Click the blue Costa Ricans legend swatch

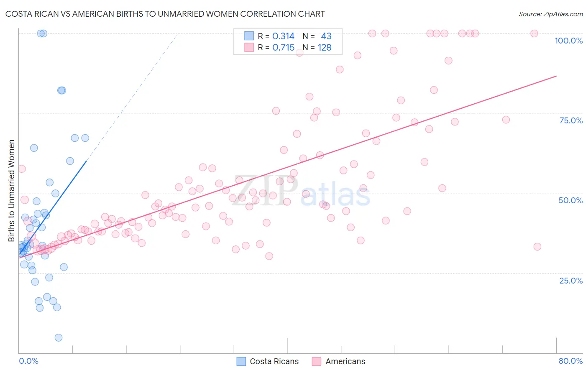tap(241, 361)
